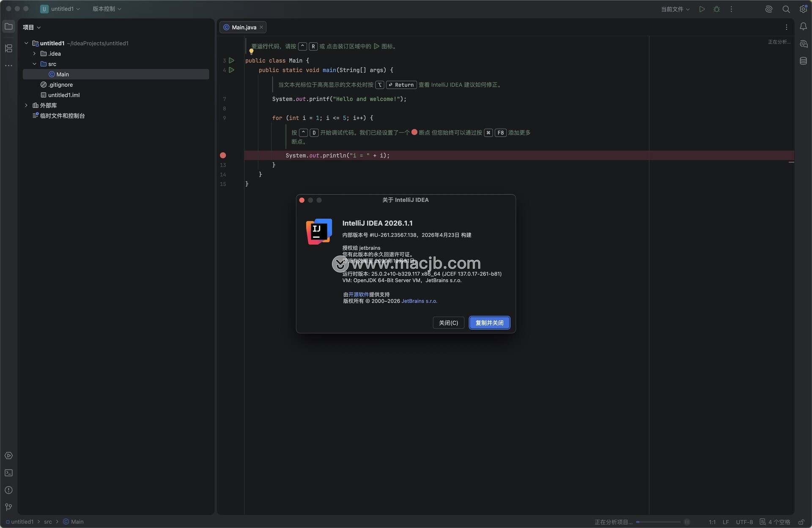Open the Database tool window icon
Screen dimensions: 812x528
tap(803, 61)
